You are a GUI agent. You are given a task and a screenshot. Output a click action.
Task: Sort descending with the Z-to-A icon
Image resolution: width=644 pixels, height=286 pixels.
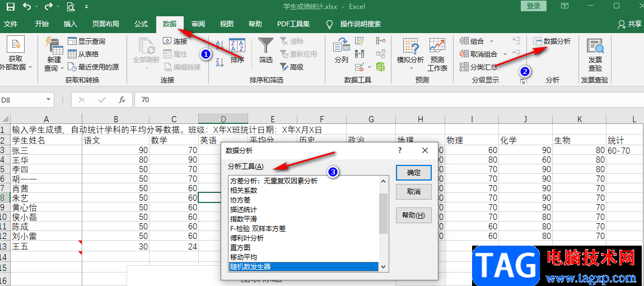pos(220,62)
